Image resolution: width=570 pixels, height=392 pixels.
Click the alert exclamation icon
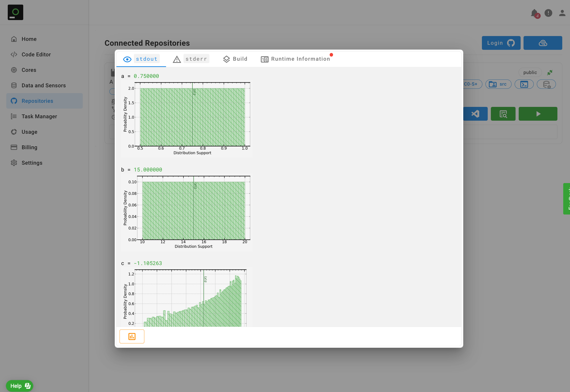pyautogui.click(x=548, y=13)
